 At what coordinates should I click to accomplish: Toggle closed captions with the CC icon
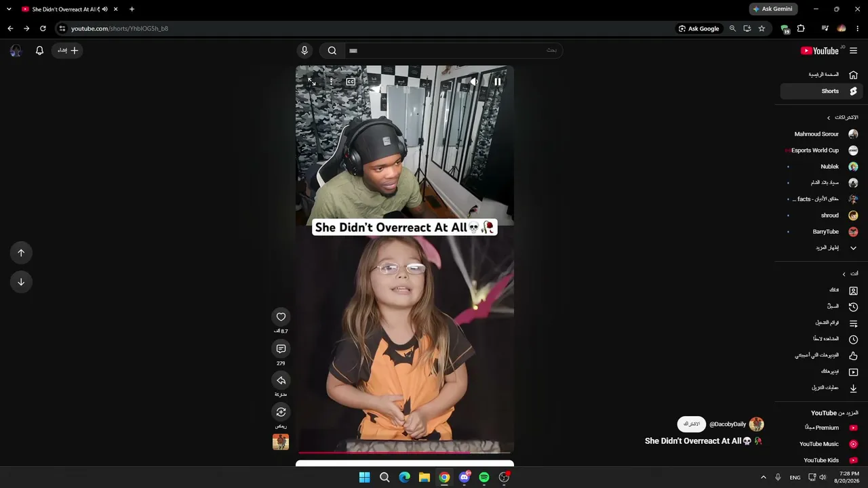[x=351, y=82]
